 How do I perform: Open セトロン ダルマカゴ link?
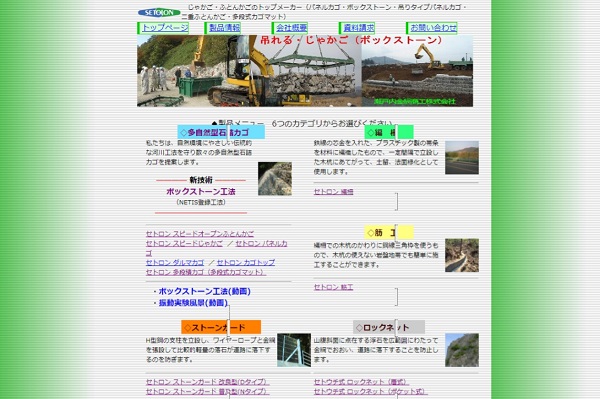coord(175,262)
